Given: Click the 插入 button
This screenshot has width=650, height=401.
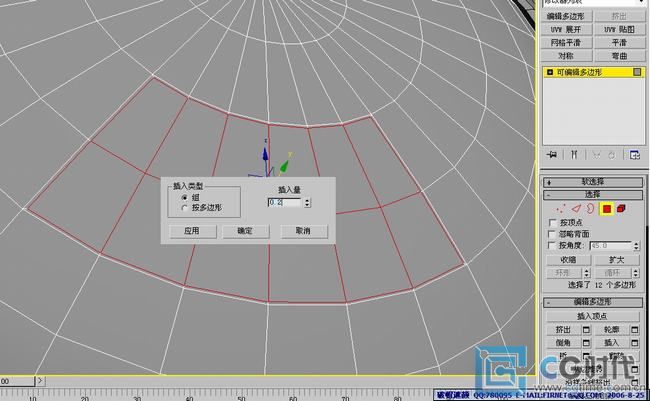Looking at the screenshot, I should [612, 343].
